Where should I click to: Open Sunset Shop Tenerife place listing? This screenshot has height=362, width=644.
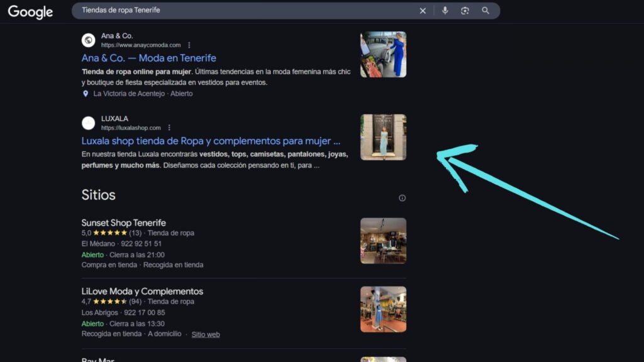point(124,222)
